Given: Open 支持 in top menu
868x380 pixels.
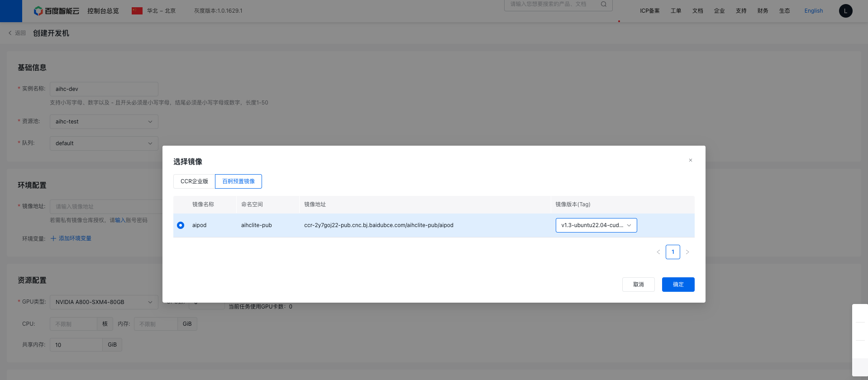Looking at the screenshot, I should pos(741,11).
